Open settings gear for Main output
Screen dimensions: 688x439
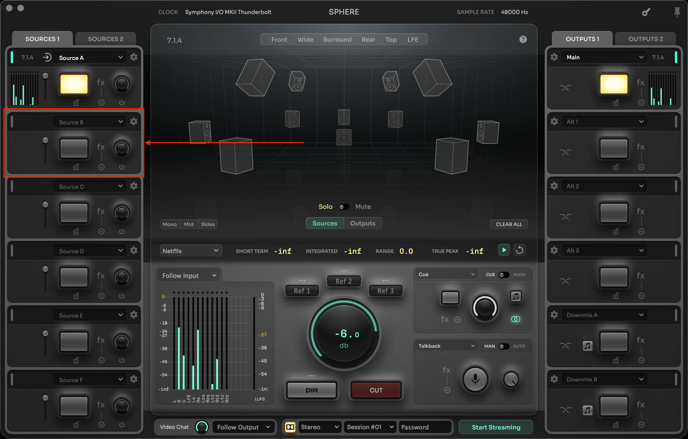pyautogui.click(x=554, y=57)
